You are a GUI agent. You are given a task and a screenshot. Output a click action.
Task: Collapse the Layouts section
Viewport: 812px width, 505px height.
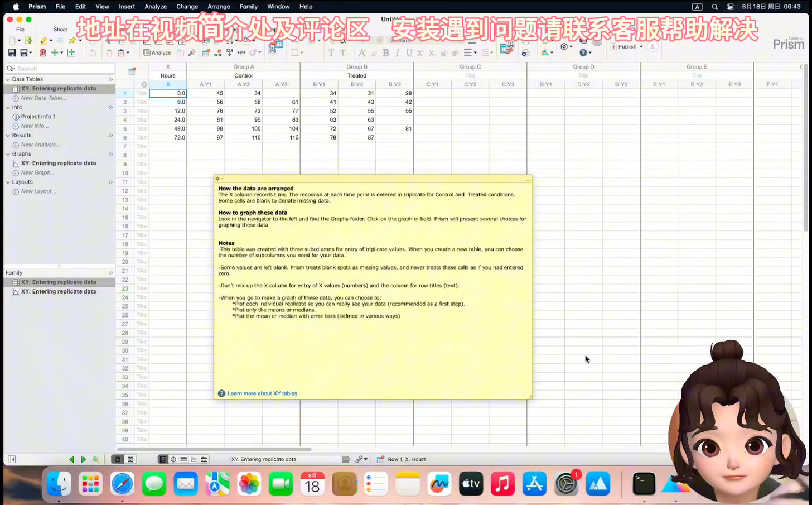tap(8, 182)
